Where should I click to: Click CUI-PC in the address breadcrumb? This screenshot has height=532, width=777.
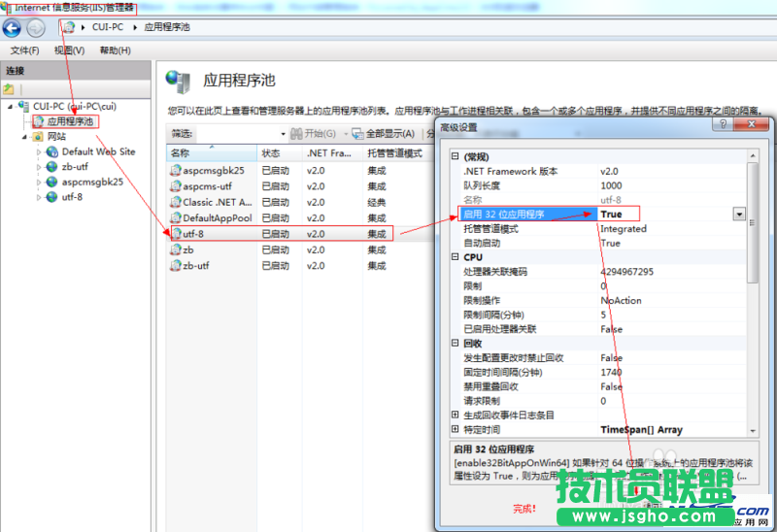pyautogui.click(x=108, y=27)
